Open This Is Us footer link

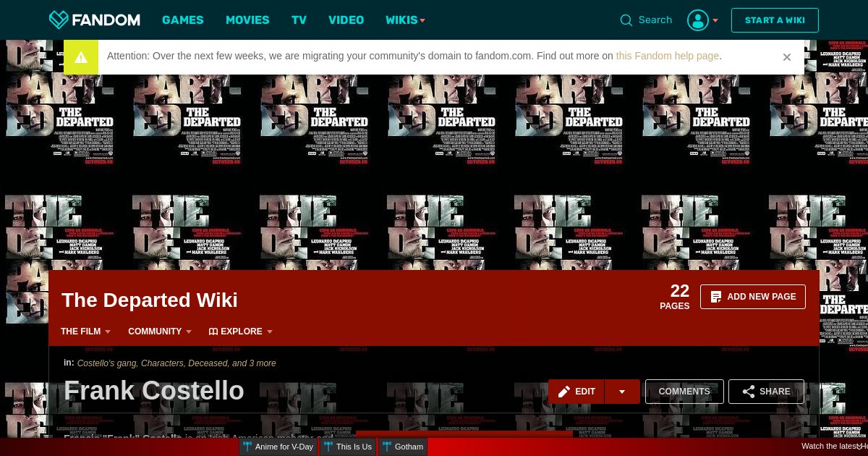348,447
